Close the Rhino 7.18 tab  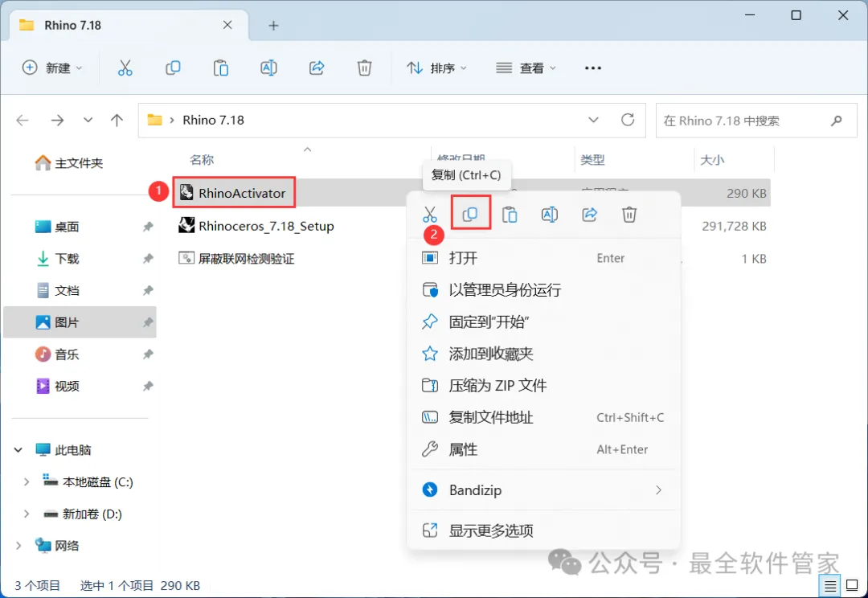tap(227, 25)
